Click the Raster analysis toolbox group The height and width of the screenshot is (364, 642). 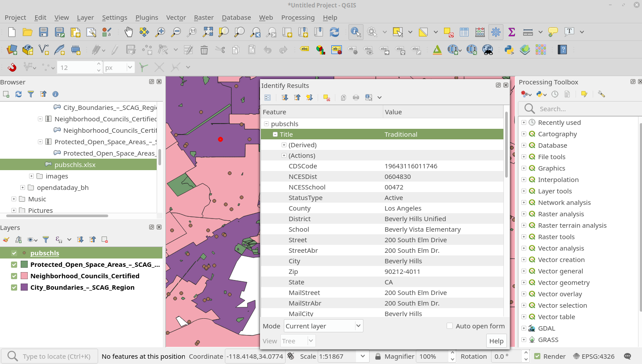coord(561,214)
